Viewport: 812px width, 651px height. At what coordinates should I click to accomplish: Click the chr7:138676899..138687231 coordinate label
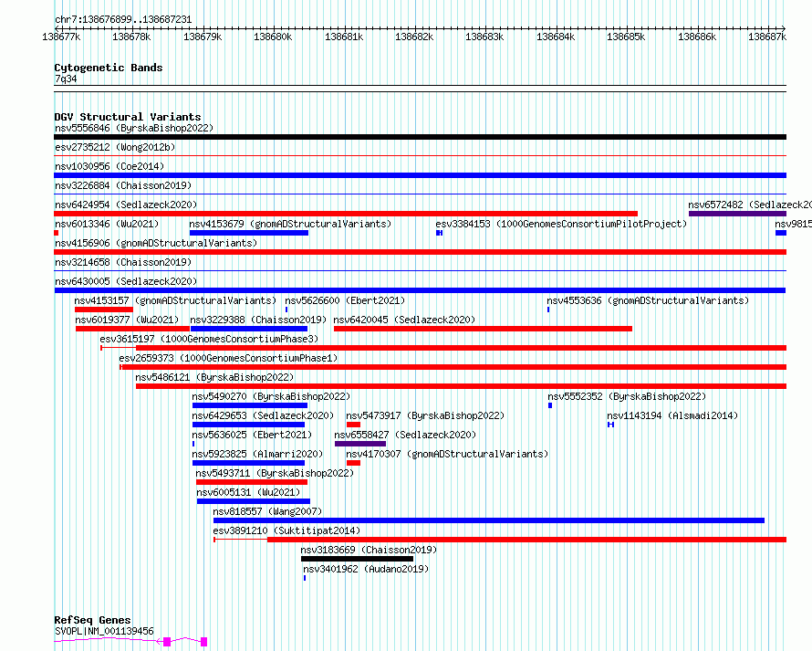point(123,19)
